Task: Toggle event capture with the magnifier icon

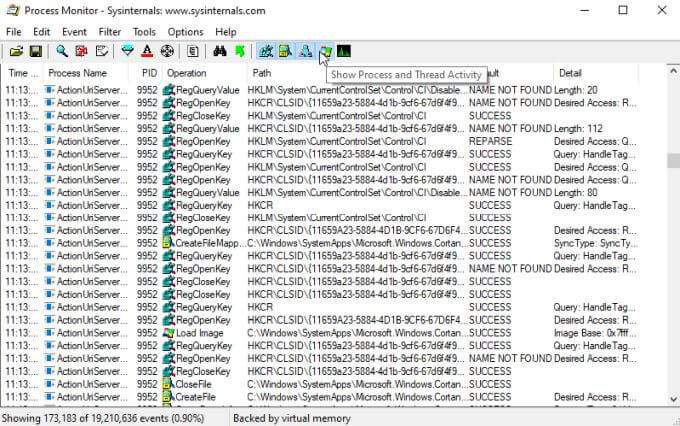Action: pyautogui.click(x=62, y=52)
